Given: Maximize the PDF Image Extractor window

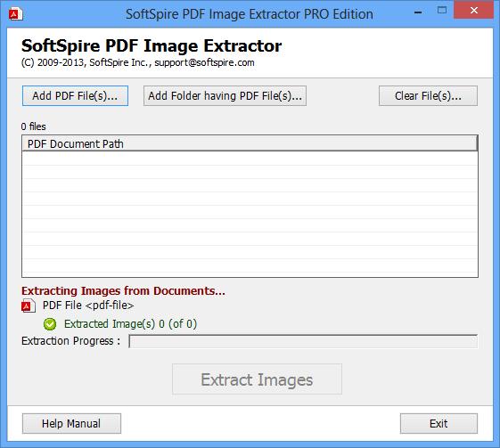Looking at the screenshot, I should (442, 10).
